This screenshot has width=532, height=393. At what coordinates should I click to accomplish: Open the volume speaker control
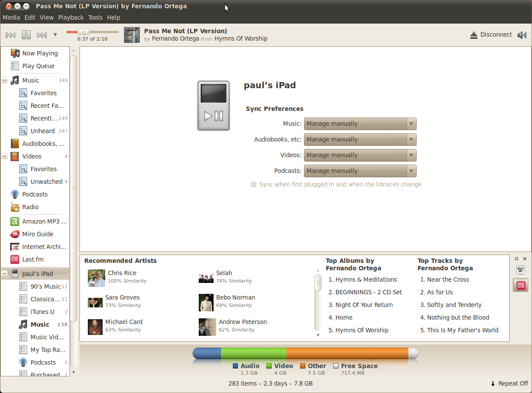522,35
